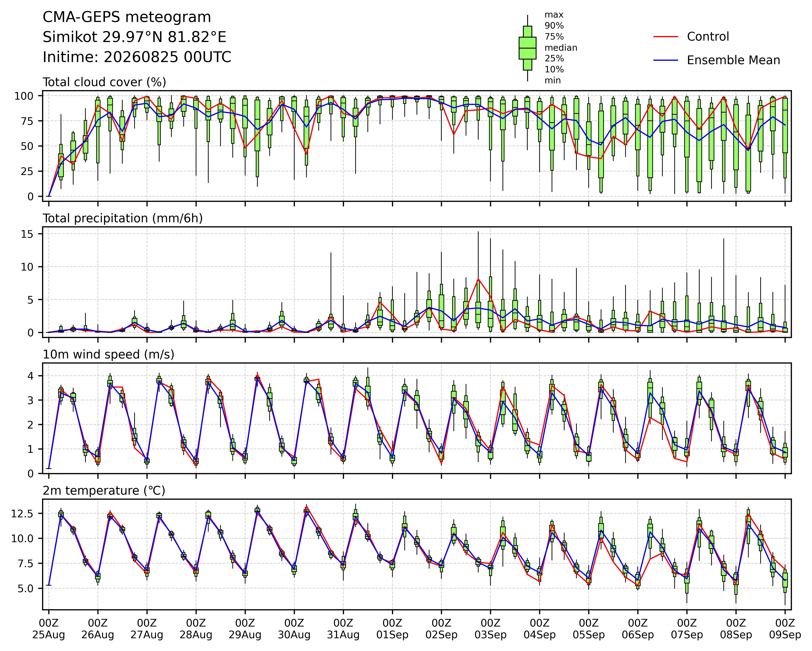Click the 00Z 01Sep axis label
Screen dimensions: 812x651
pos(392,629)
